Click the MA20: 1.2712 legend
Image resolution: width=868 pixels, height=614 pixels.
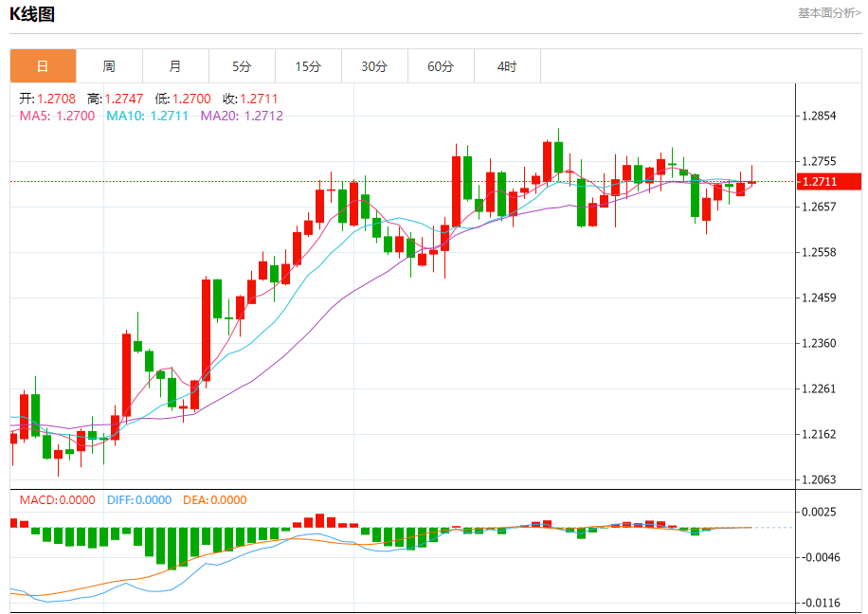click(242, 116)
